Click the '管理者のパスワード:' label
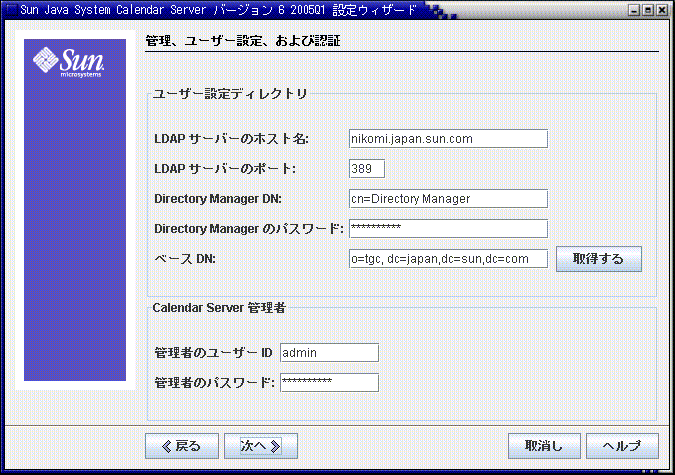This screenshot has width=675, height=475. pyautogui.click(x=214, y=382)
